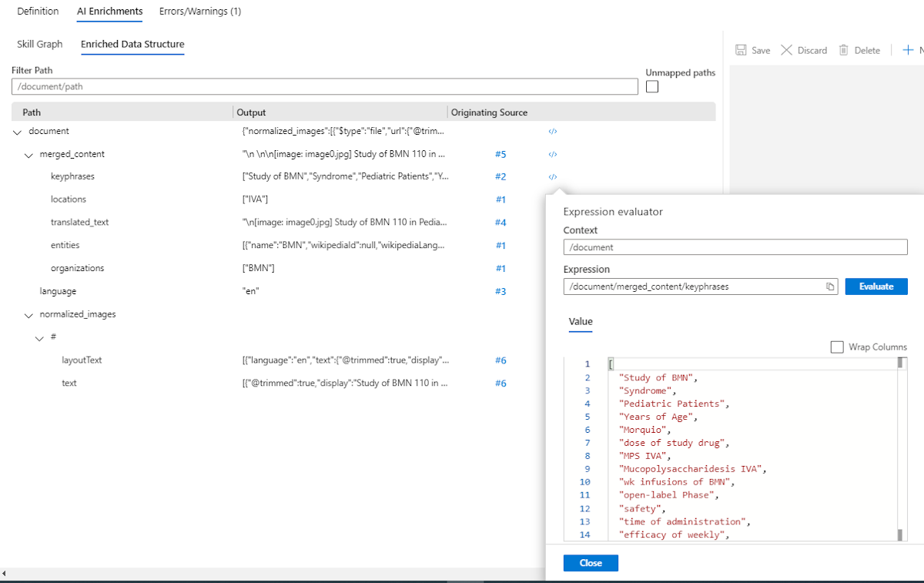
Task: Click the plus icon beside Delete
Action: click(x=907, y=50)
